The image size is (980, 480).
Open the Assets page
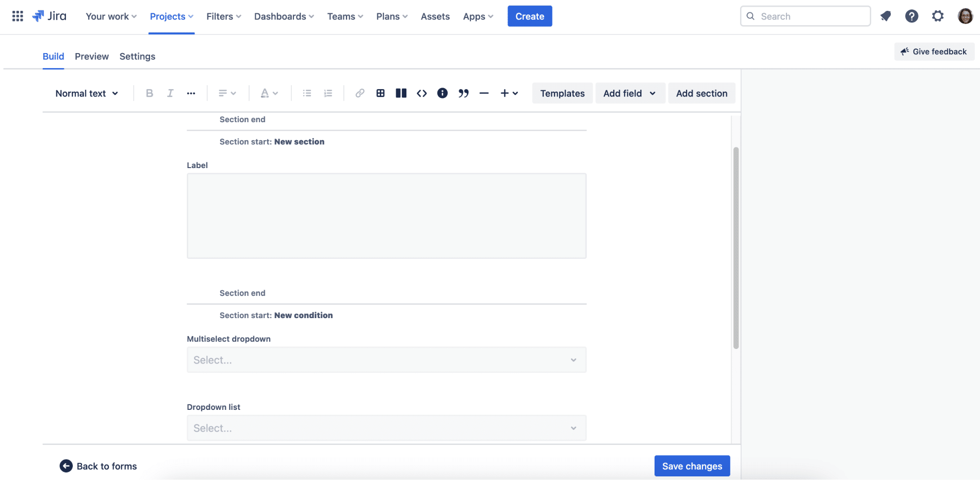tap(435, 16)
